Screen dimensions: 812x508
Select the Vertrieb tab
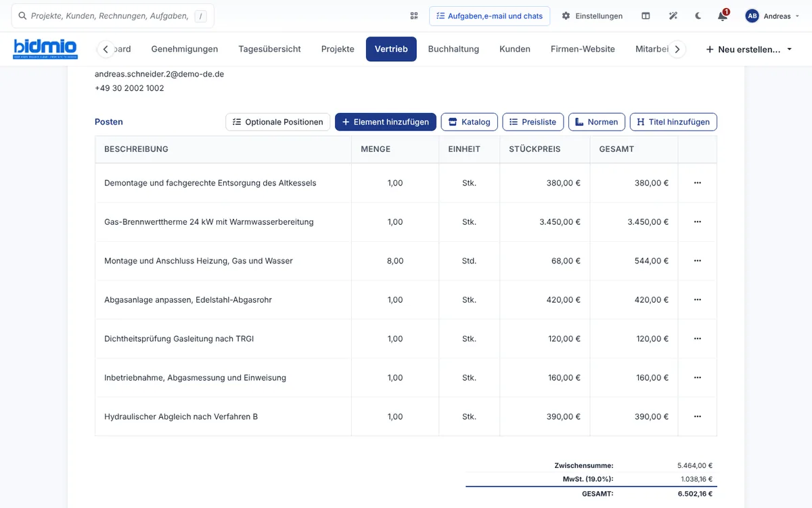coord(391,49)
